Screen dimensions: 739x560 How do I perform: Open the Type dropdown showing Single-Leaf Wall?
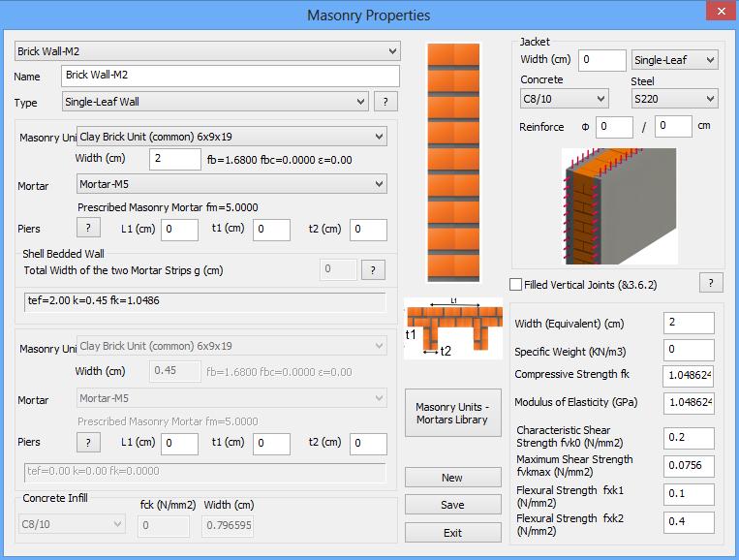[x=215, y=102]
